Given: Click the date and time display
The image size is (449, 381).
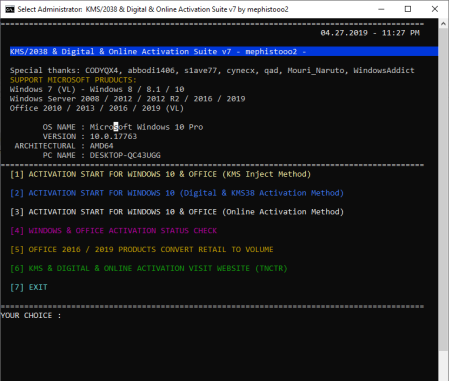Looking at the screenshot, I should [x=370, y=33].
